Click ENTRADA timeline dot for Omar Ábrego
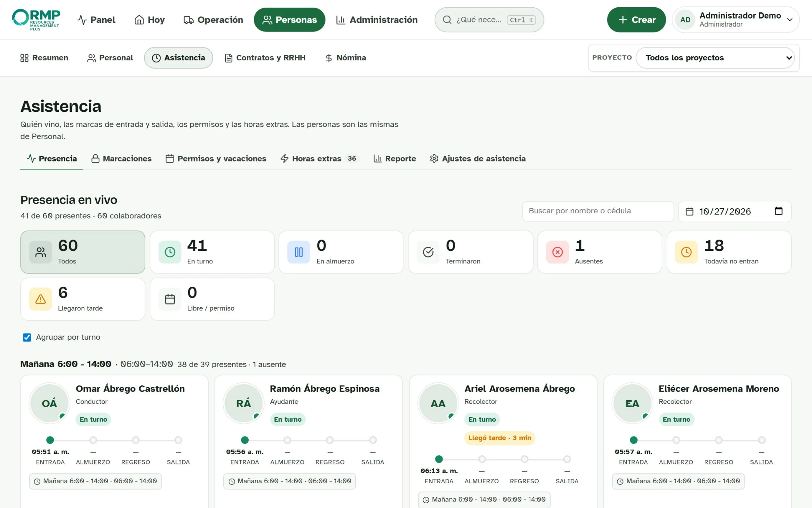Screen dimensions: 812x508 tap(50, 440)
